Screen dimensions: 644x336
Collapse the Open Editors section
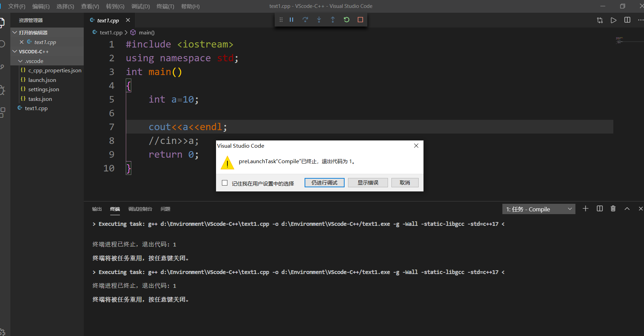14,32
